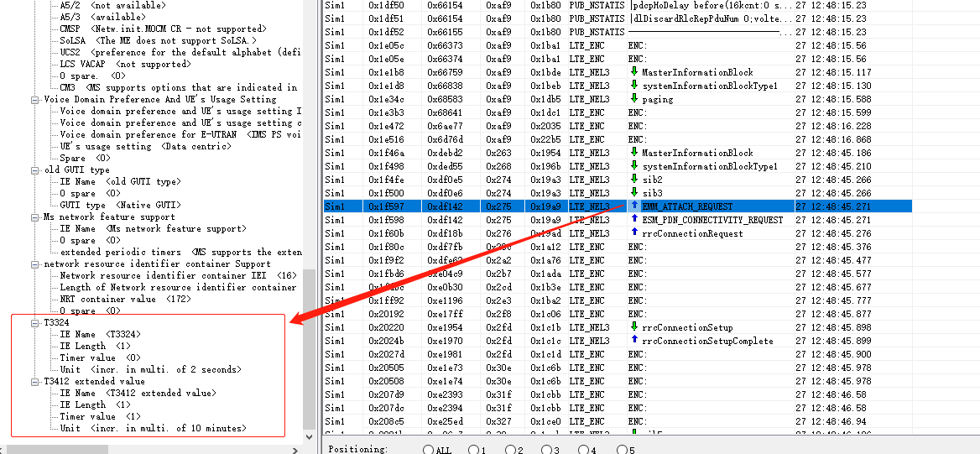Click the green downlink arrow next to paging

[x=634, y=99]
